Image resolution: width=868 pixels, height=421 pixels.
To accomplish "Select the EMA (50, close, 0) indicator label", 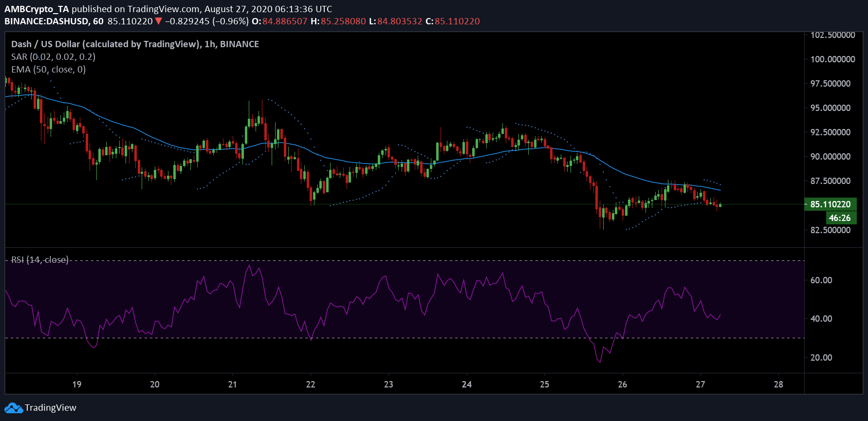I will (48, 69).
